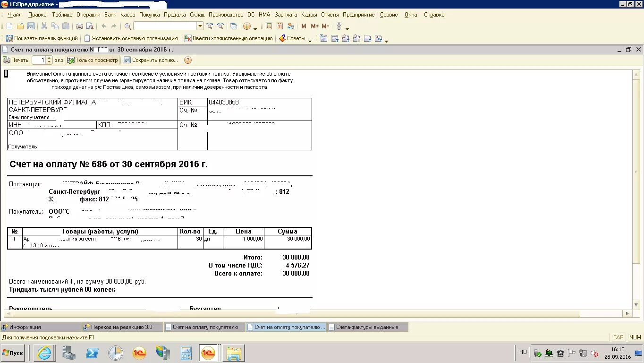Click the M+ memory add button
The height and width of the screenshot is (363, 644).
click(314, 26)
